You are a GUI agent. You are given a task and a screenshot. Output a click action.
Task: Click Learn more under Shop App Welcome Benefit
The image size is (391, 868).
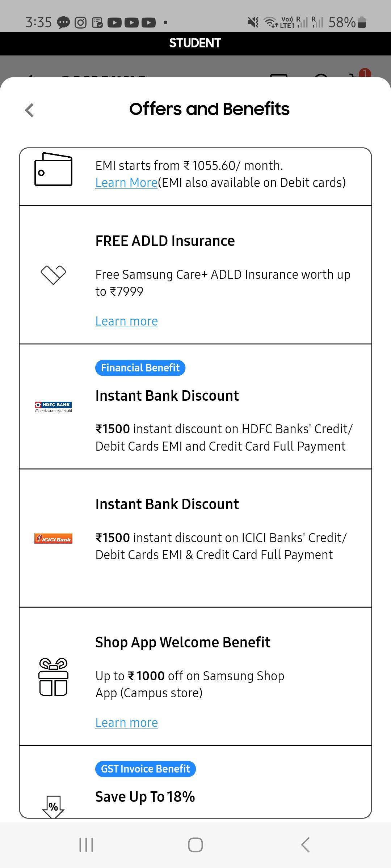126,722
